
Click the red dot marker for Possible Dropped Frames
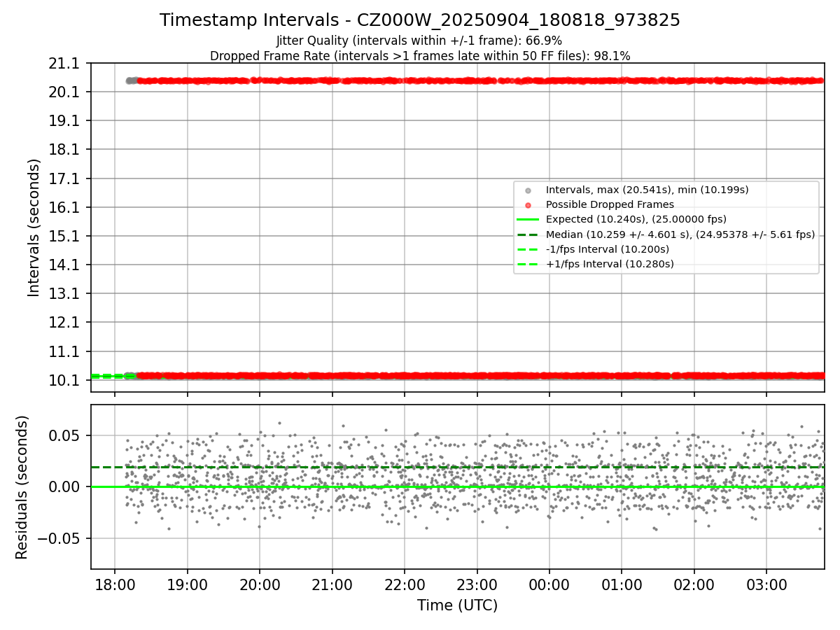click(x=528, y=205)
